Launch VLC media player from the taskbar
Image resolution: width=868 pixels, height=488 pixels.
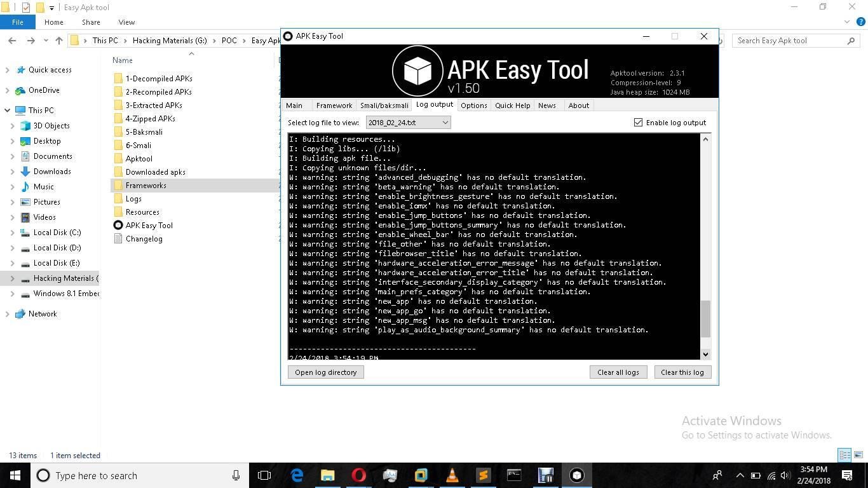click(x=452, y=475)
